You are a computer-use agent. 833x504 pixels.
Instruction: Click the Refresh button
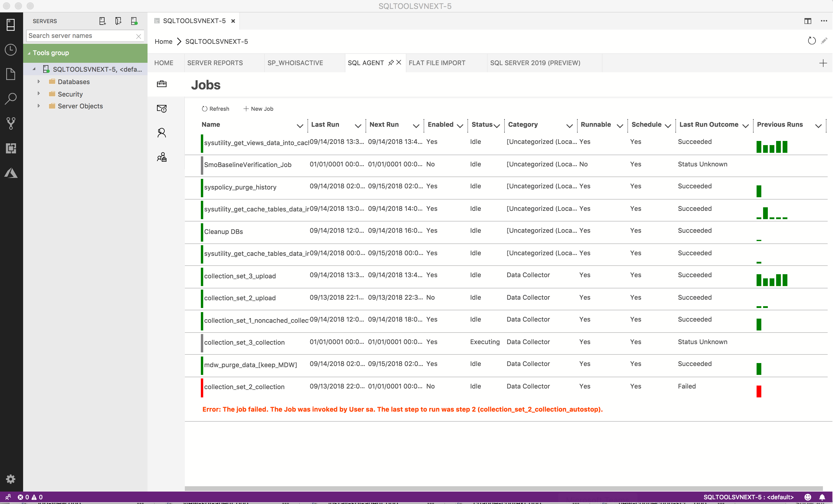tap(215, 108)
